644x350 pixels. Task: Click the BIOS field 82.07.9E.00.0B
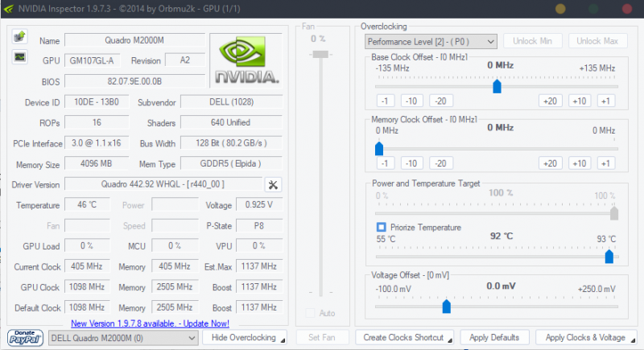(134, 81)
